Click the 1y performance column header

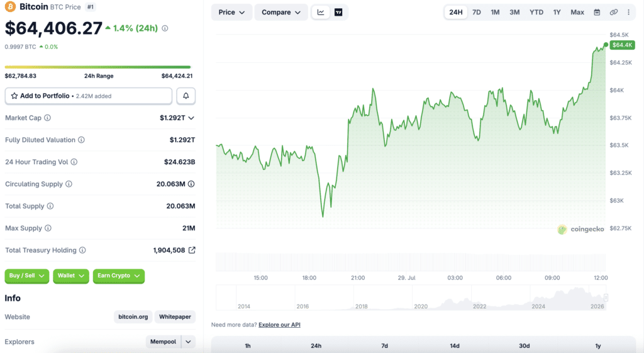(x=598, y=345)
